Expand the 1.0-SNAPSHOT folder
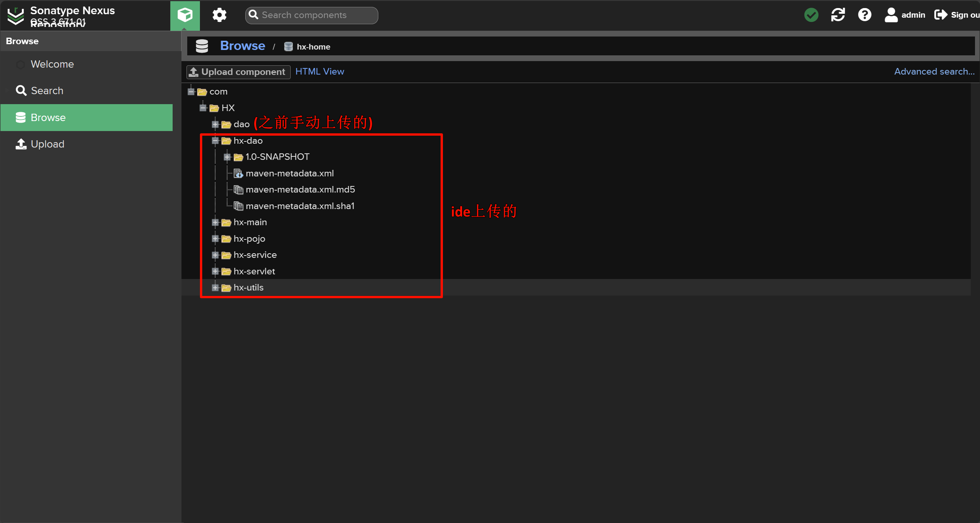This screenshot has height=523, width=980. click(x=227, y=157)
